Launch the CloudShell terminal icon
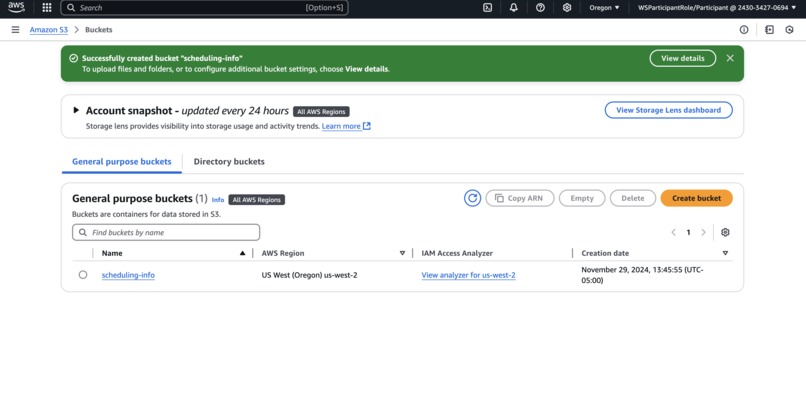The width and height of the screenshot is (806, 417). coord(487,8)
